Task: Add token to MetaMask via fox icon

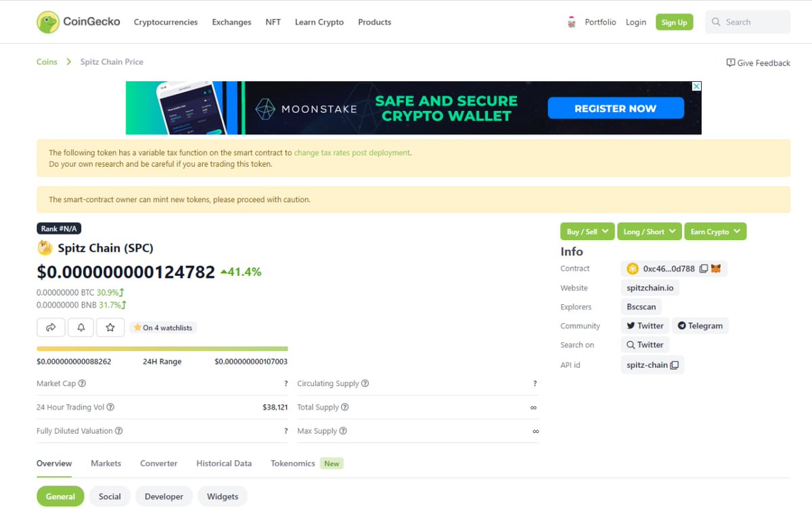Action: 716,268
